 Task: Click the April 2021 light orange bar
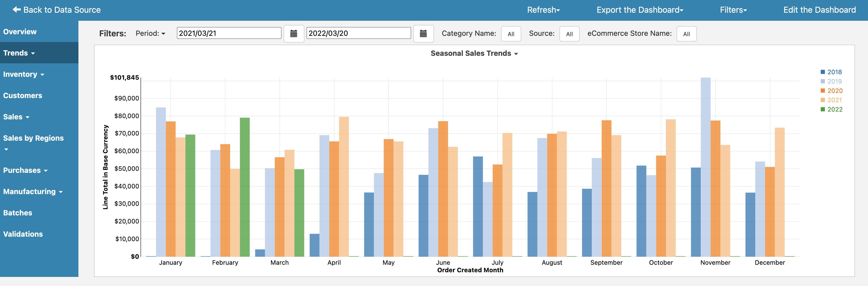click(x=344, y=187)
